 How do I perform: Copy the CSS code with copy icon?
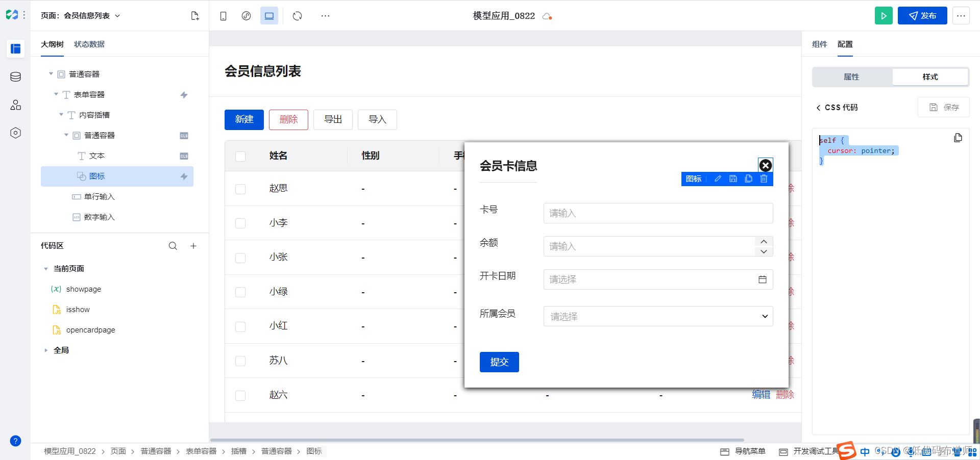(x=958, y=138)
